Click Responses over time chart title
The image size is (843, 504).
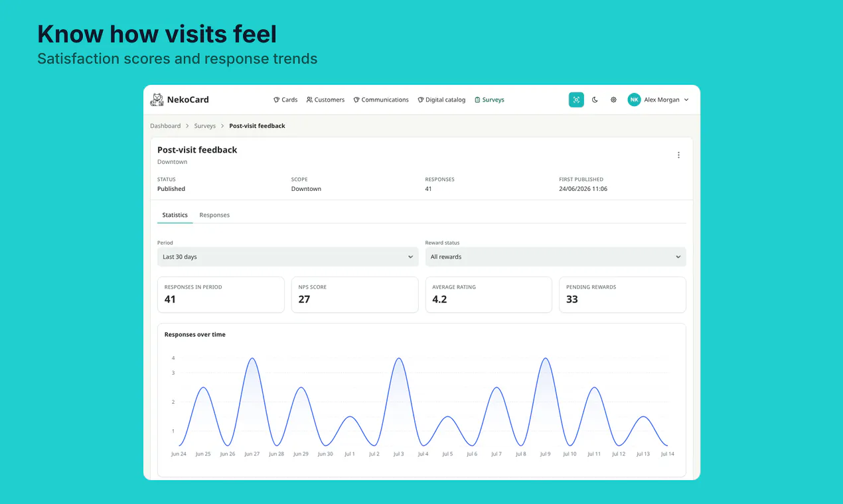[195, 335]
